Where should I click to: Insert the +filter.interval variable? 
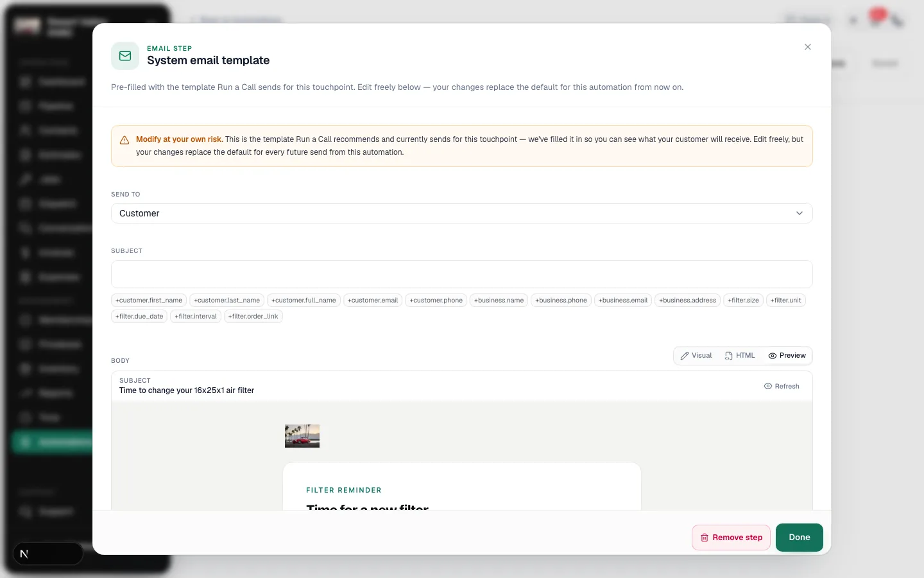tap(196, 316)
